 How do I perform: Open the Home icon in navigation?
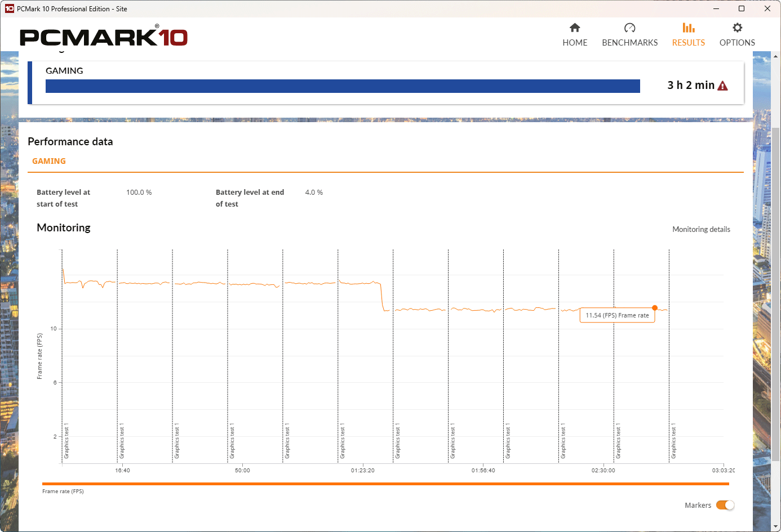pos(575,28)
